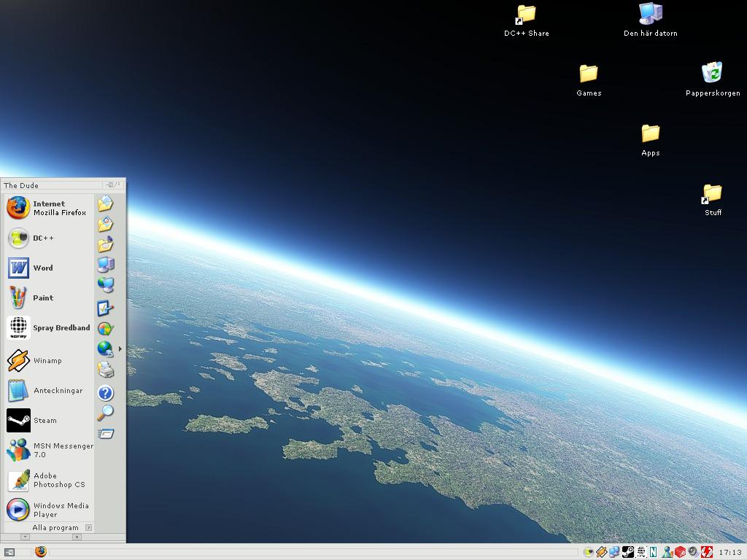This screenshot has width=747, height=560.
Task: Open the volume speaker tray icon
Action: coord(693,552)
